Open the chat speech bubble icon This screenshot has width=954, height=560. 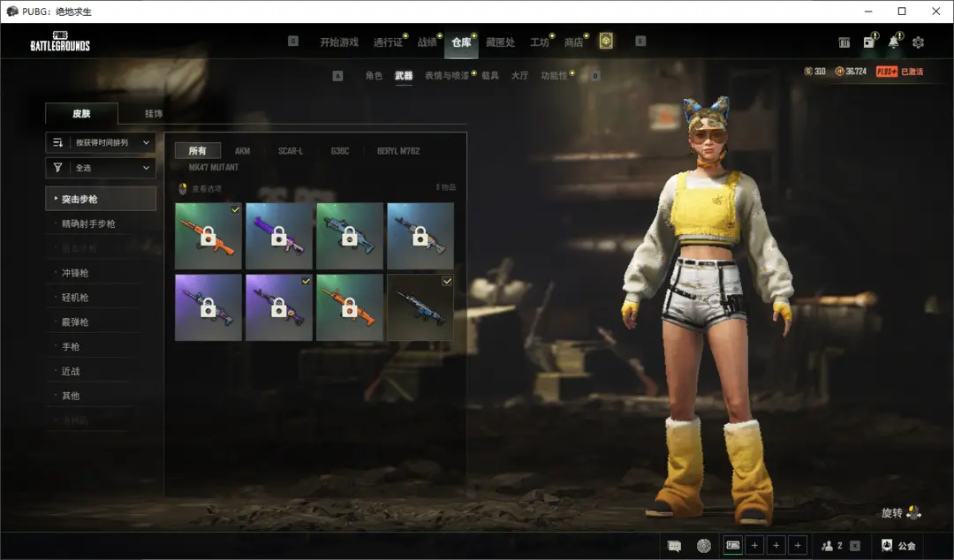click(675, 546)
